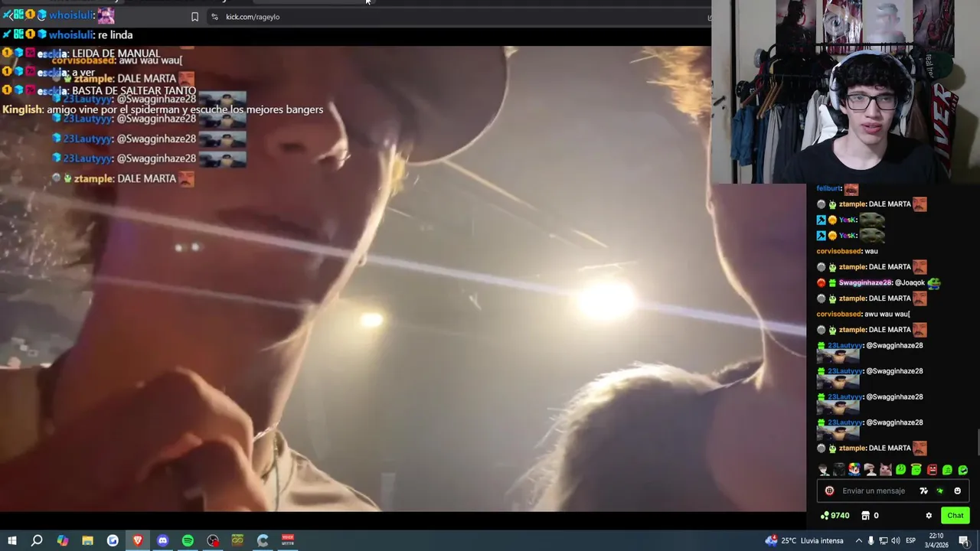Send a chat with the green Chat button
Image resolution: width=980 pixels, height=551 pixels.
pyautogui.click(x=955, y=516)
